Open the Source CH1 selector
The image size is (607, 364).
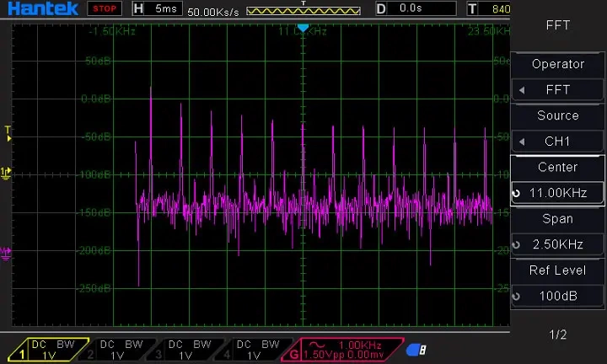point(557,141)
